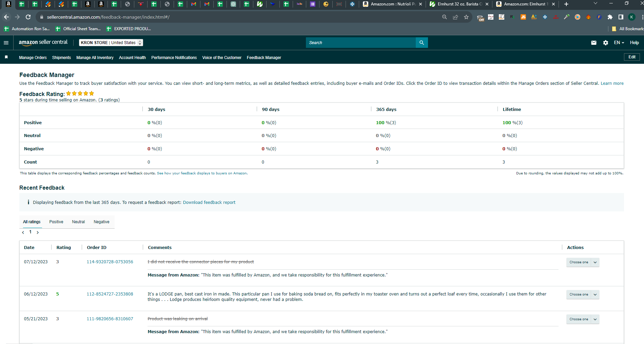Reload the current page

pyautogui.click(x=28, y=17)
